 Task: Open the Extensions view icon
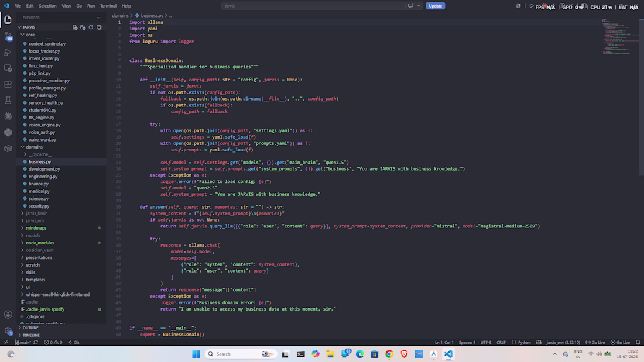[8, 84]
